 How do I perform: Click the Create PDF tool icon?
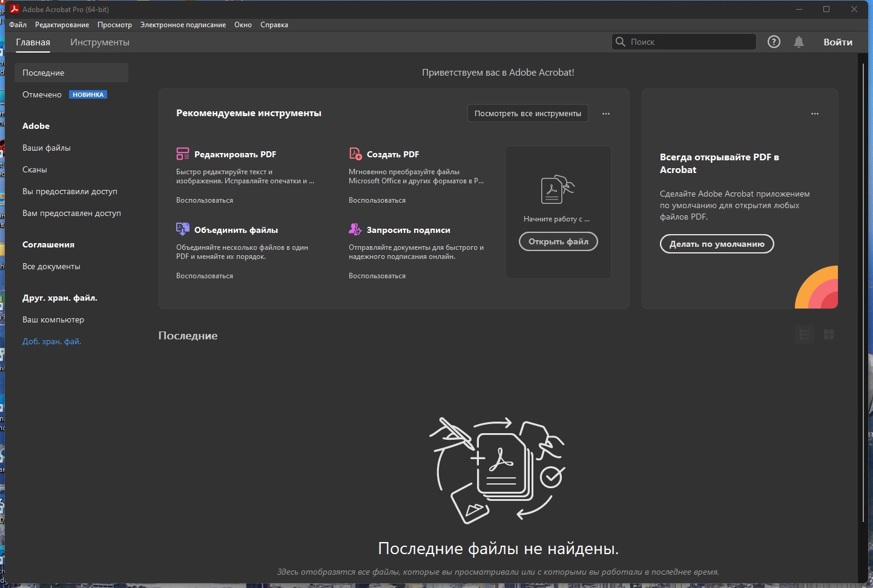click(x=355, y=154)
